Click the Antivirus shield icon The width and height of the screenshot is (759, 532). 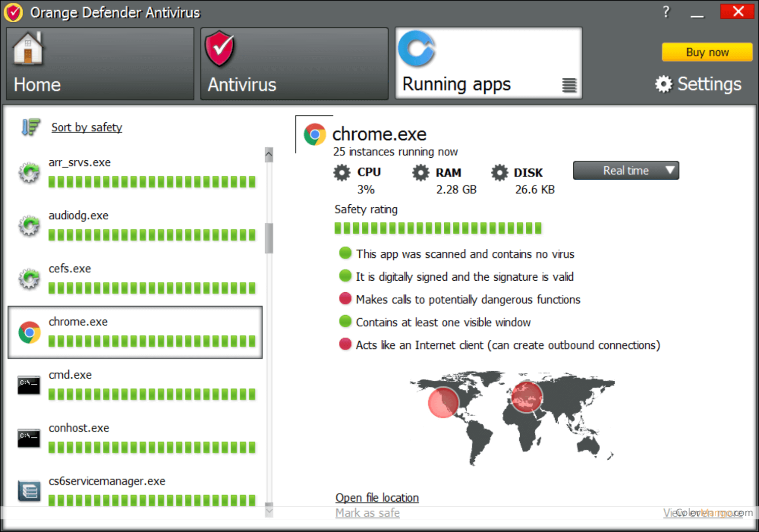coord(219,49)
